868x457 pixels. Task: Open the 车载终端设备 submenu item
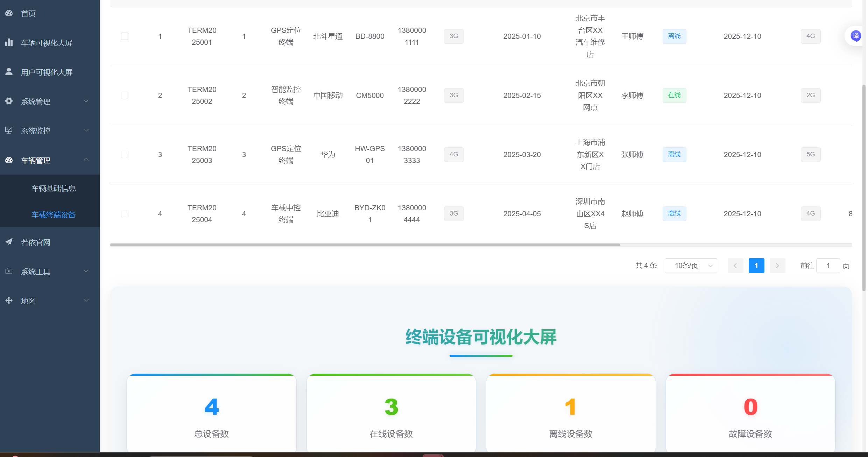click(54, 215)
